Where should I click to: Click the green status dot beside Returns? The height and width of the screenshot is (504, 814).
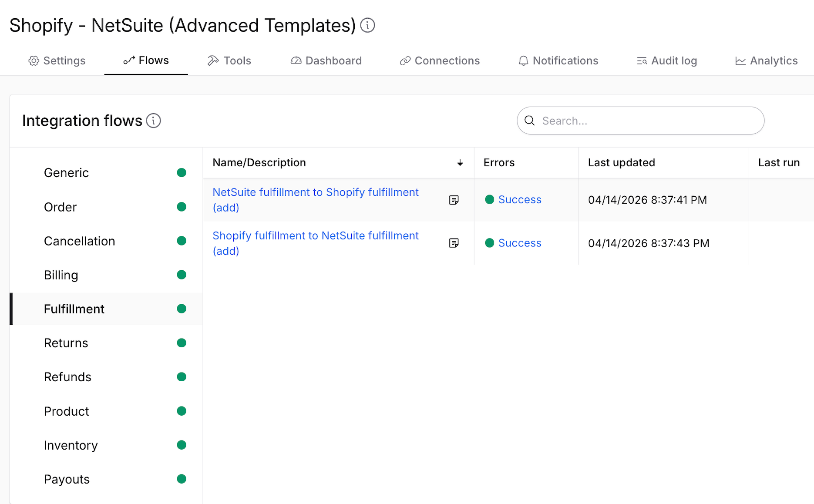coord(182,343)
